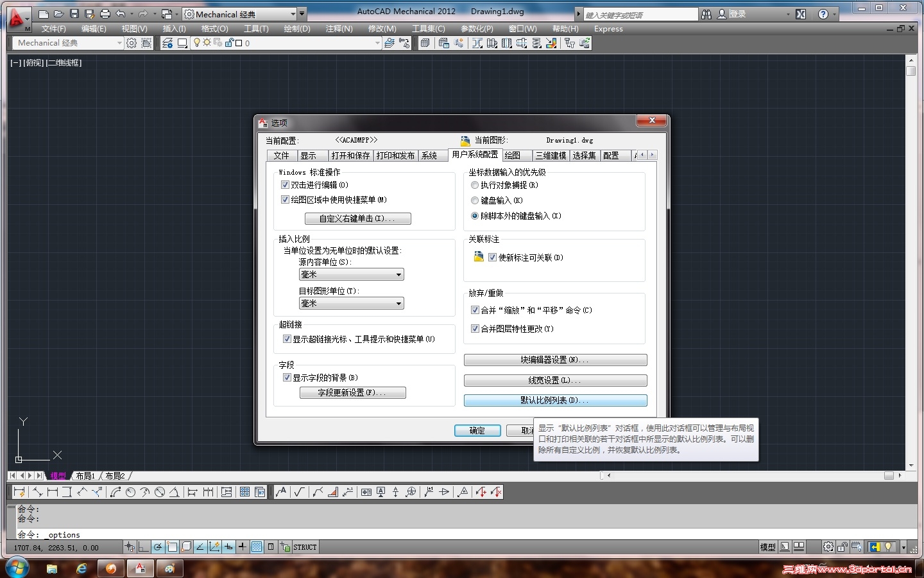Click the 线宽设置 button
Image resolution: width=924 pixels, height=578 pixels.
coord(555,380)
